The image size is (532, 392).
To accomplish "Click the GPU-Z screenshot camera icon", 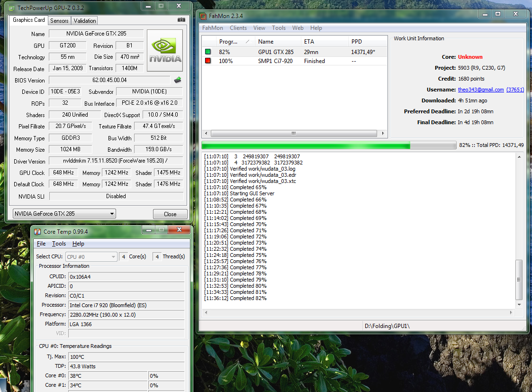I will pos(181,20).
